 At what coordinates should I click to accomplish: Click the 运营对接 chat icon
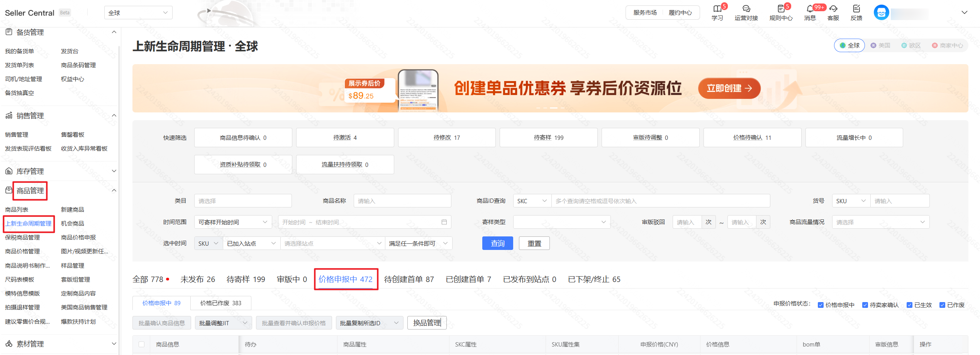(746, 9)
